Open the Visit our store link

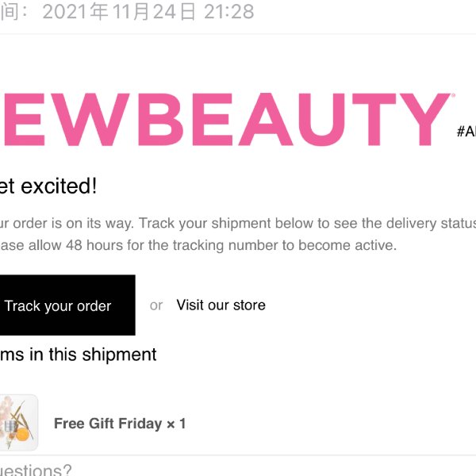(221, 305)
